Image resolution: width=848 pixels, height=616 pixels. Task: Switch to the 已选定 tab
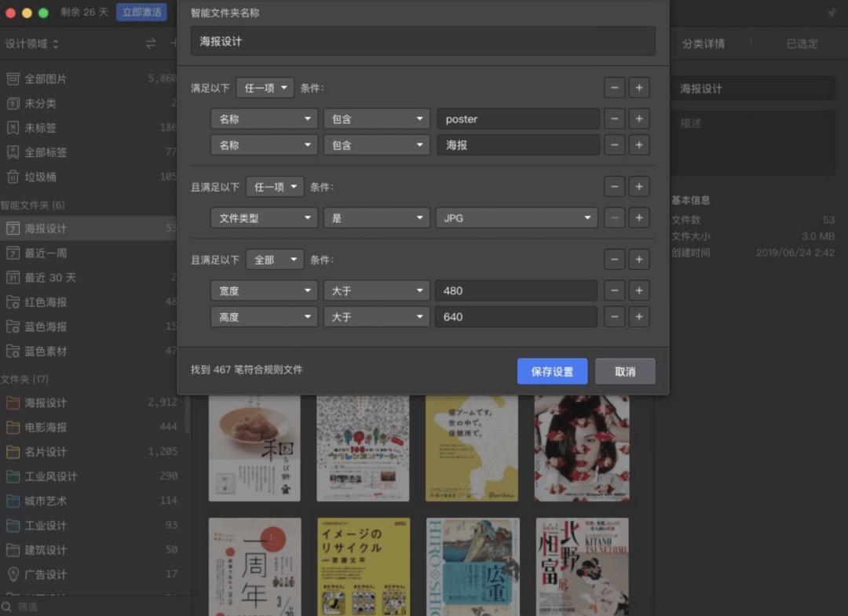click(x=802, y=43)
